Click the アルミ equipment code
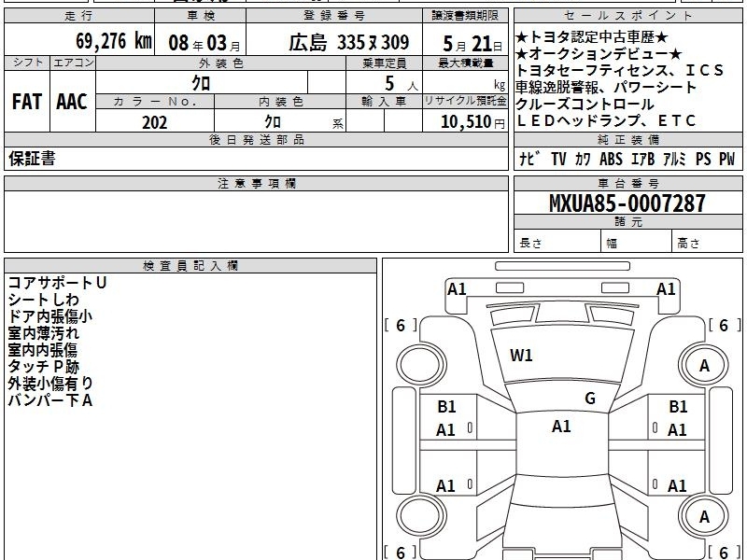The image size is (747, 560). tap(674, 159)
